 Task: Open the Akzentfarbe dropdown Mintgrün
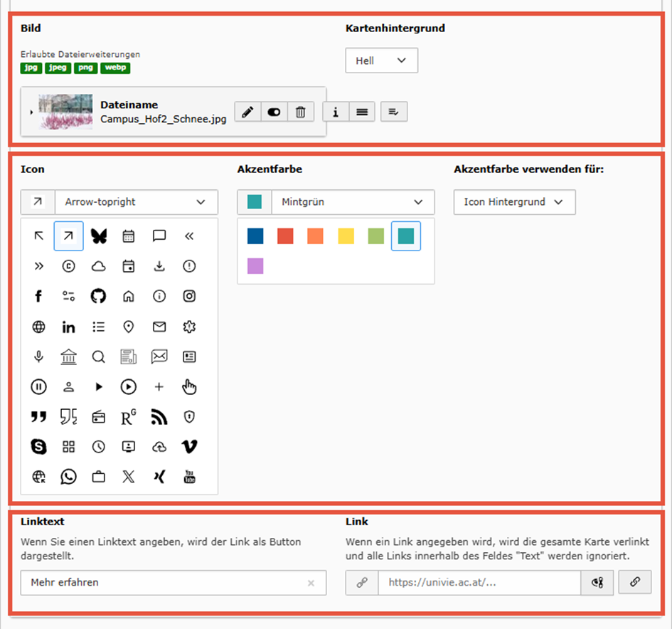click(x=353, y=202)
